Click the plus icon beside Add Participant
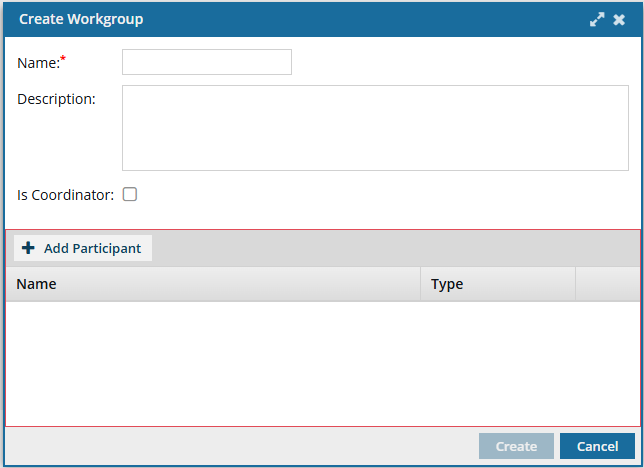644x468 pixels. tap(28, 248)
